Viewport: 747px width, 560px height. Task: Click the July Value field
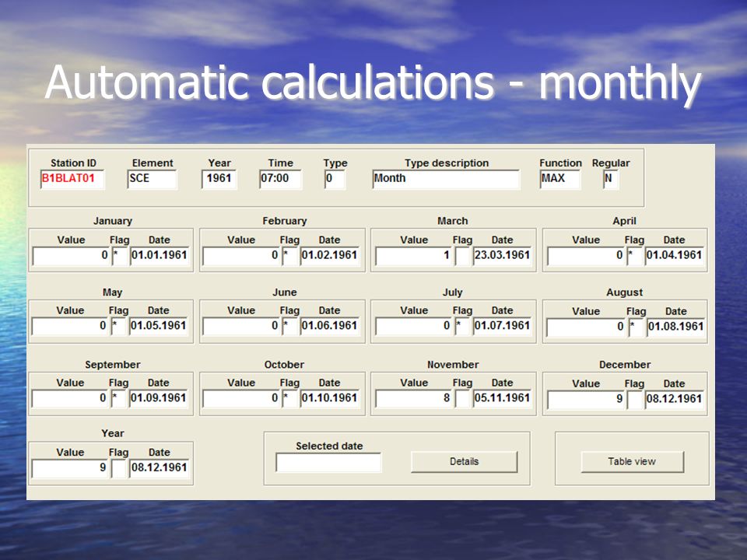click(414, 326)
